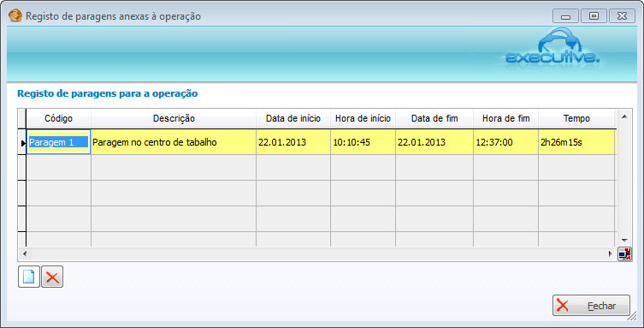Click the Hora de início column header
The image size is (644, 328).
[363, 118]
